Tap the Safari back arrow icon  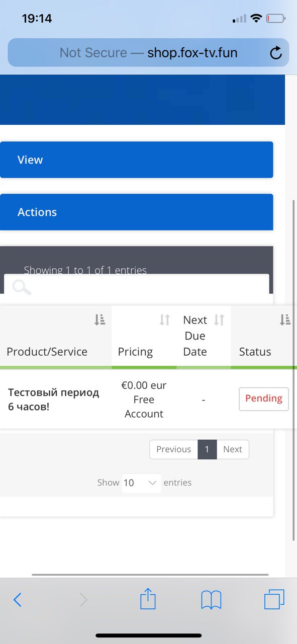coord(18,600)
